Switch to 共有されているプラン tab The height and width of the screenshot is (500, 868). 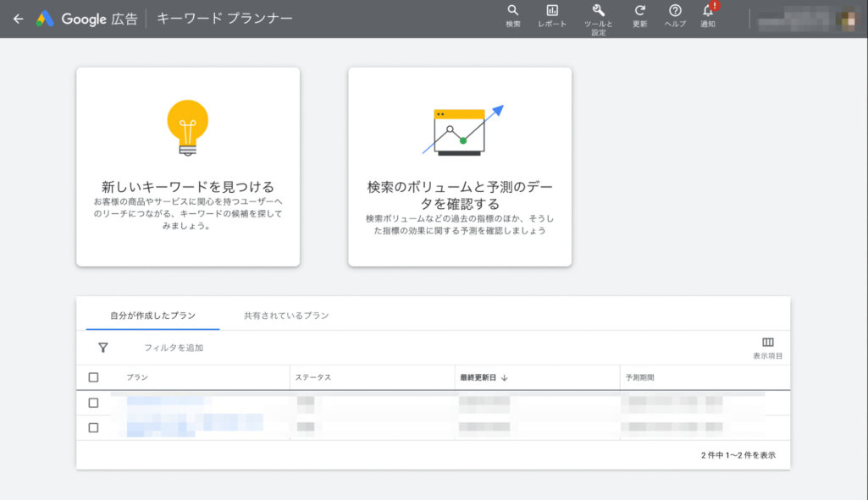(x=286, y=316)
